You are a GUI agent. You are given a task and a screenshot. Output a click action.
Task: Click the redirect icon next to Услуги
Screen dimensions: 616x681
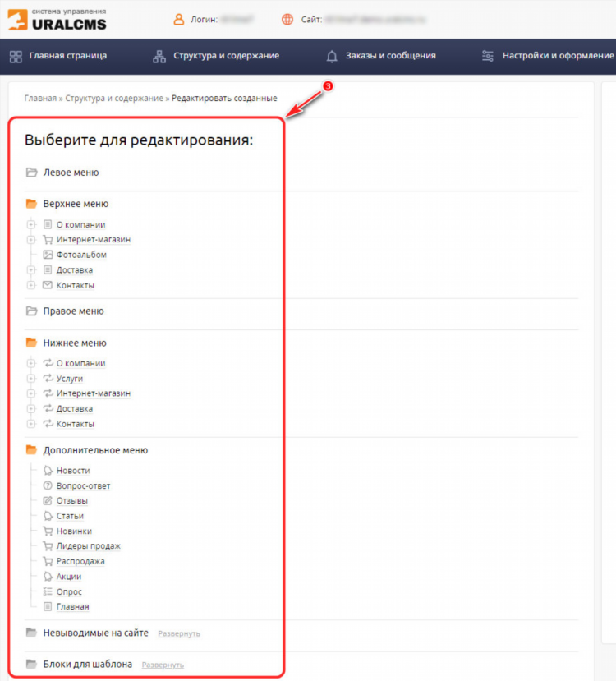pyautogui.click(x=48, y=378)
